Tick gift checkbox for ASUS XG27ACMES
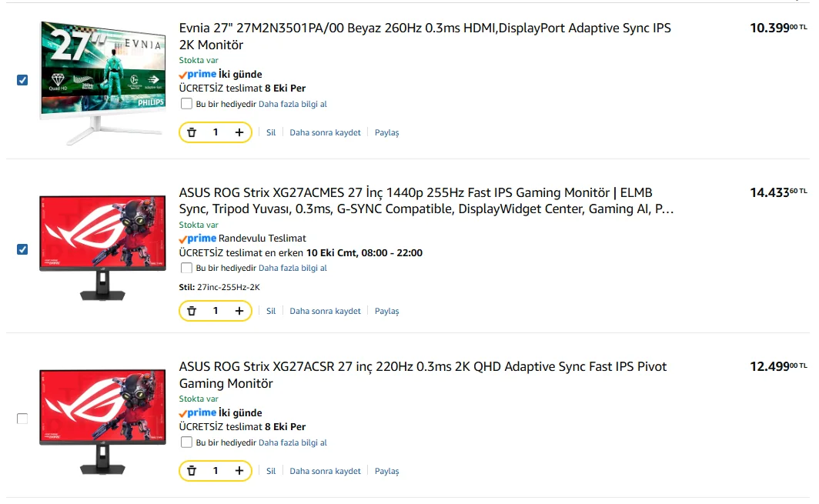Screen dimensions: 819x504 click(x=186, y=268)
